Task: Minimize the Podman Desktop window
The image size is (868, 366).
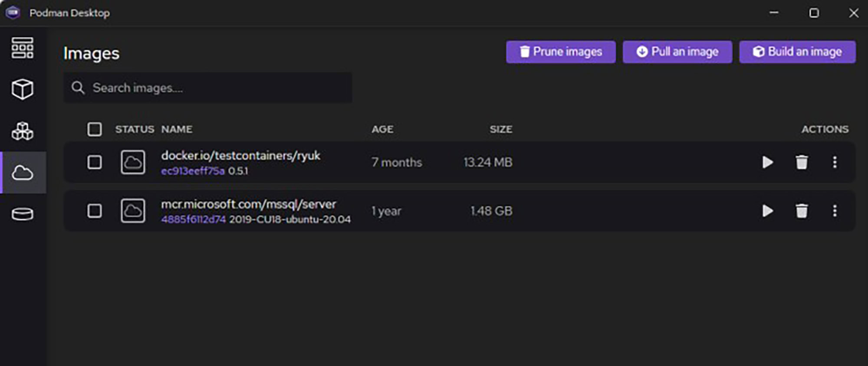Action: [774, 13]
